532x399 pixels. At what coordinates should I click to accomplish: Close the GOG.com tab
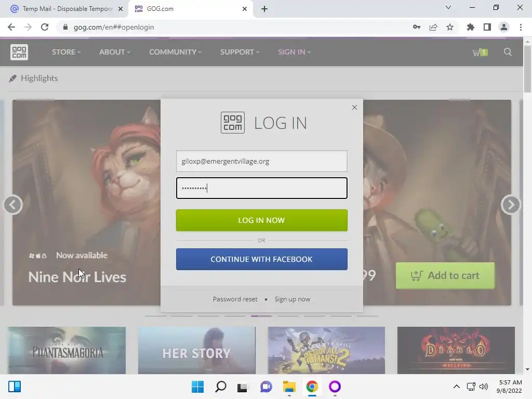tap(245, 9)
